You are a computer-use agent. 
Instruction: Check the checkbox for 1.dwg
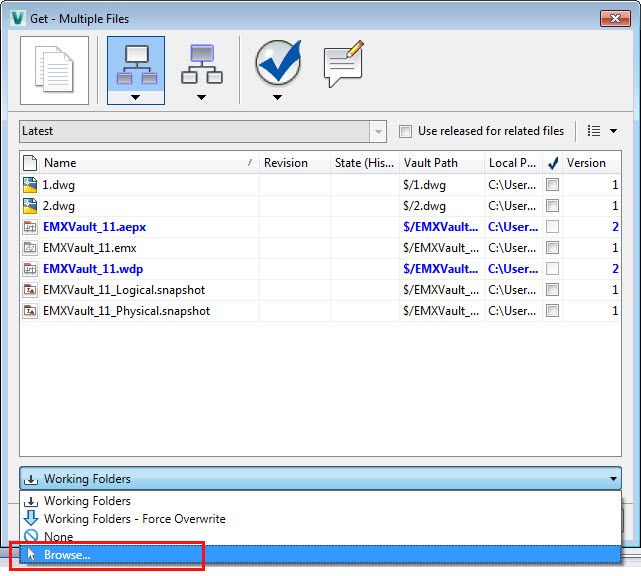552,184
